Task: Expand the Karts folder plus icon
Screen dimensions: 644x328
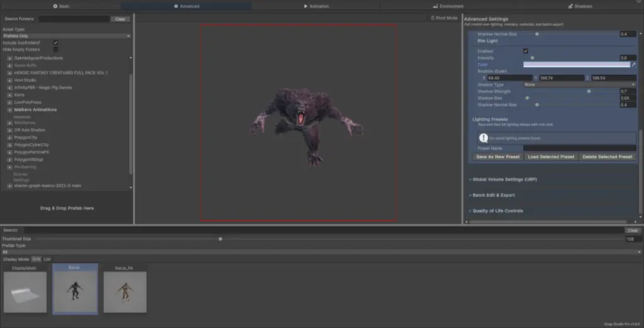Action: pos(9,95)
